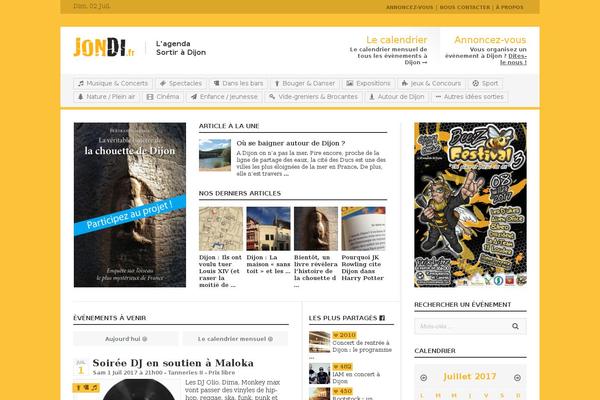Open Nature / Plein air category
This screenshot has width=600, height=400.
(x=106, y=97)
